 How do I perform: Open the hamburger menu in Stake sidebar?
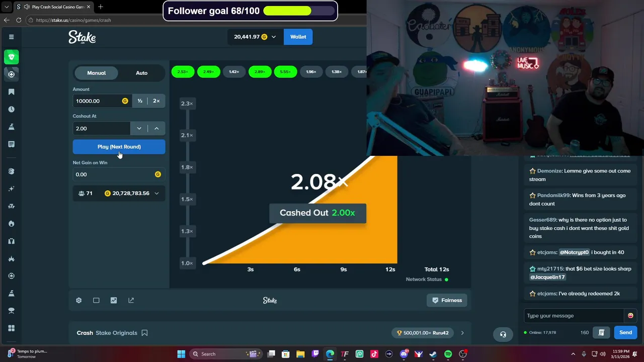11,37
